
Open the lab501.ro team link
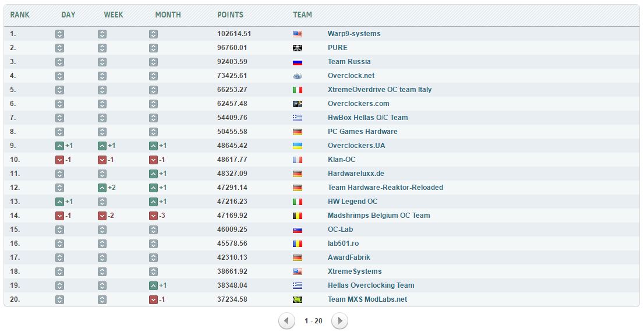pos(344,244)
